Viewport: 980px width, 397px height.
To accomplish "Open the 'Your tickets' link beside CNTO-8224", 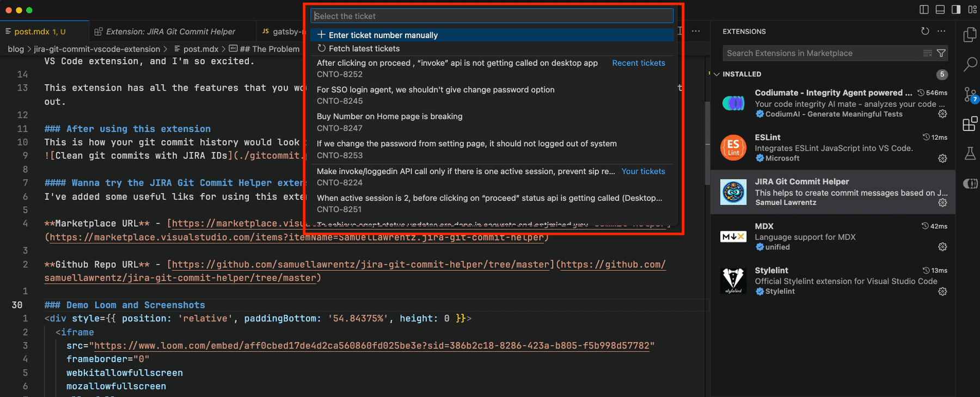I will point(643,171).
